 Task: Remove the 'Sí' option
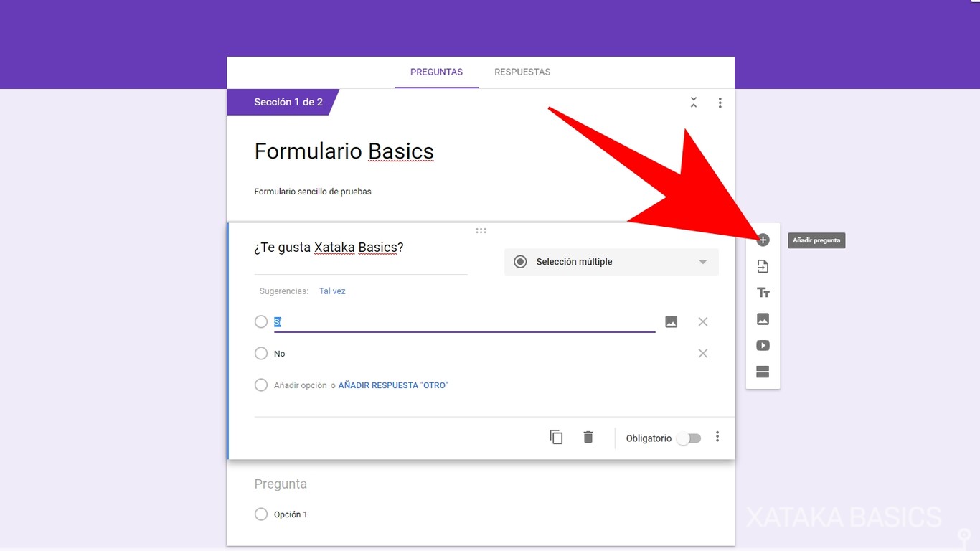point(703,322)
